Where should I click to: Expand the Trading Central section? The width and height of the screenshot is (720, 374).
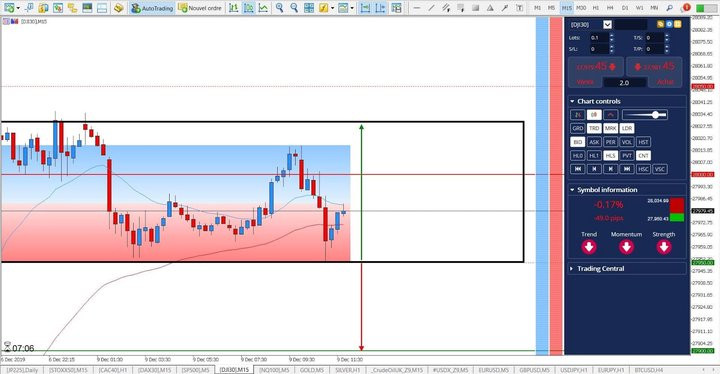click(572, 268)
